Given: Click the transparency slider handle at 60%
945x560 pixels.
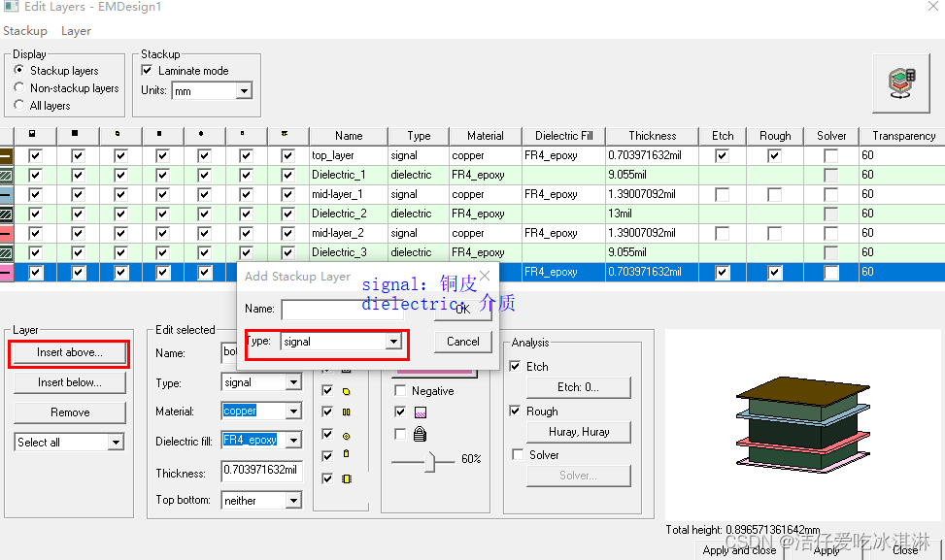Looking at the screenshot, I should coord(429,462).
